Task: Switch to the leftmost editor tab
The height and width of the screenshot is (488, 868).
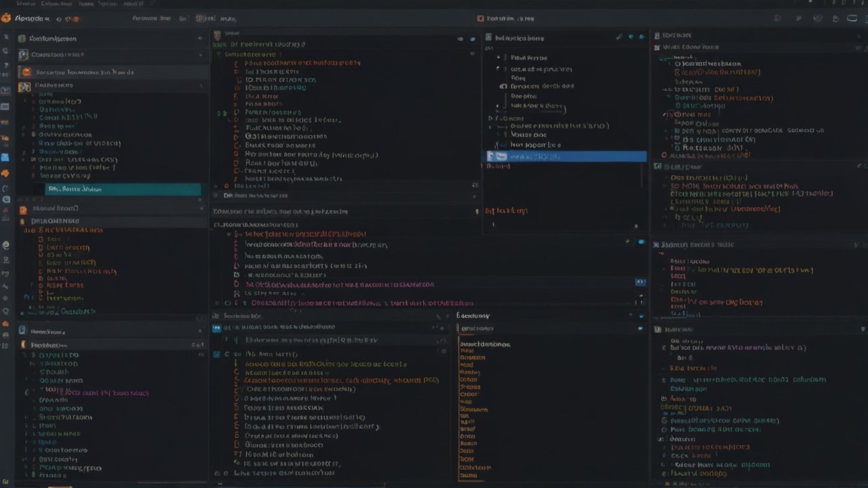Action: pos(231,33)
